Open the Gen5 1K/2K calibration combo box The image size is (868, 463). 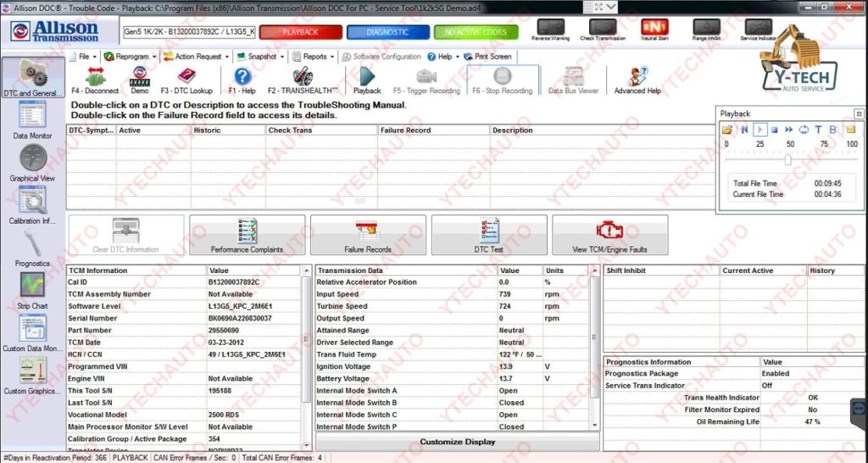(189, 32)
